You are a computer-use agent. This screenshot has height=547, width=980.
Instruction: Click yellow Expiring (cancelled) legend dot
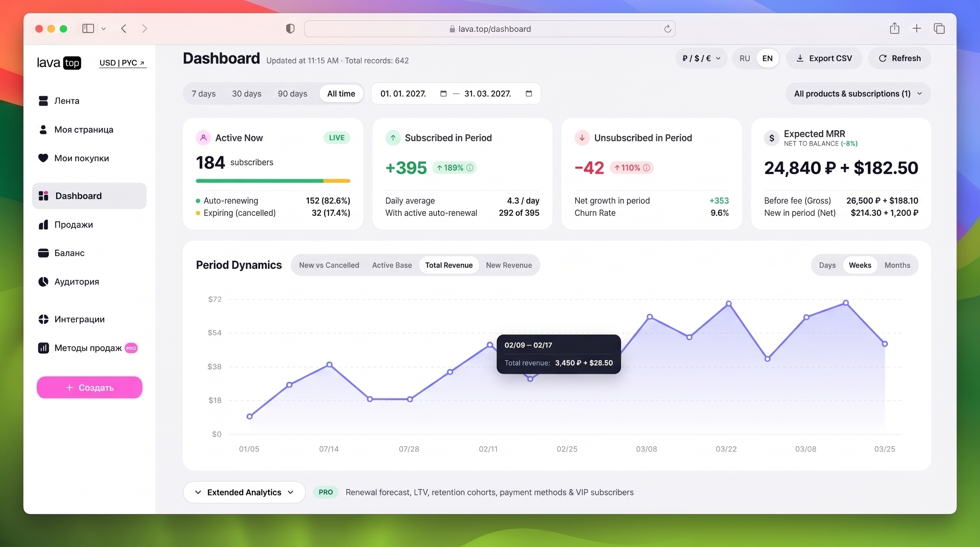coord(198,213)
